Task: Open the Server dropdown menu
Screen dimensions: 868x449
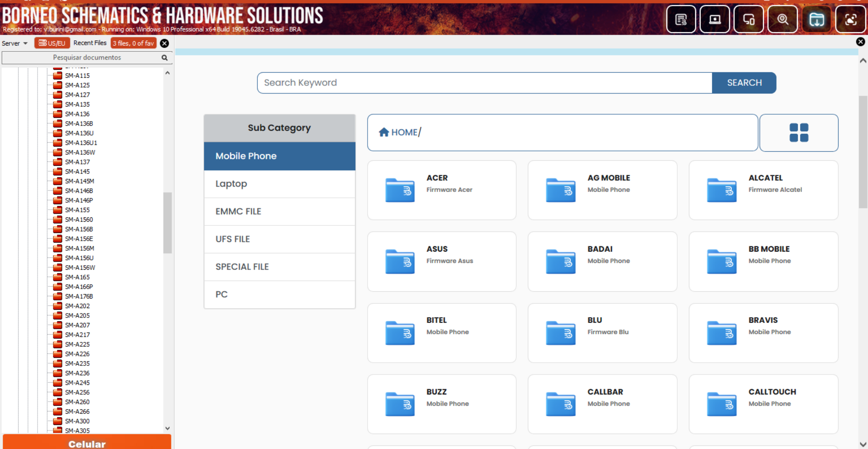Action: coord(14,43)
